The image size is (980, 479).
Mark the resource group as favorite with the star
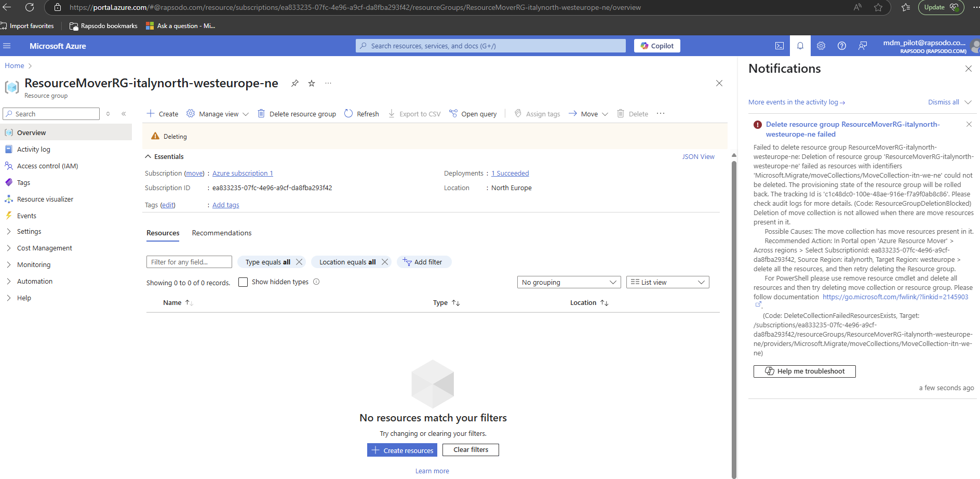pyautogui.click(x=312, y=83)
